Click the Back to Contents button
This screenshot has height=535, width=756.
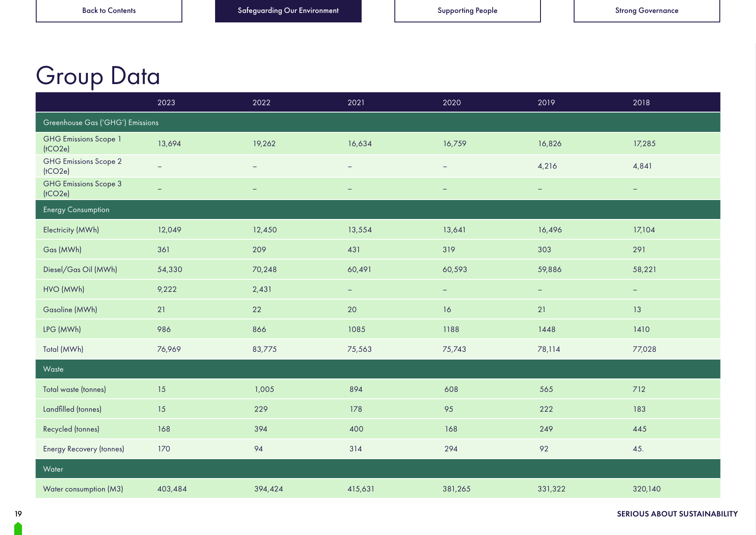(x=109, y=10)
